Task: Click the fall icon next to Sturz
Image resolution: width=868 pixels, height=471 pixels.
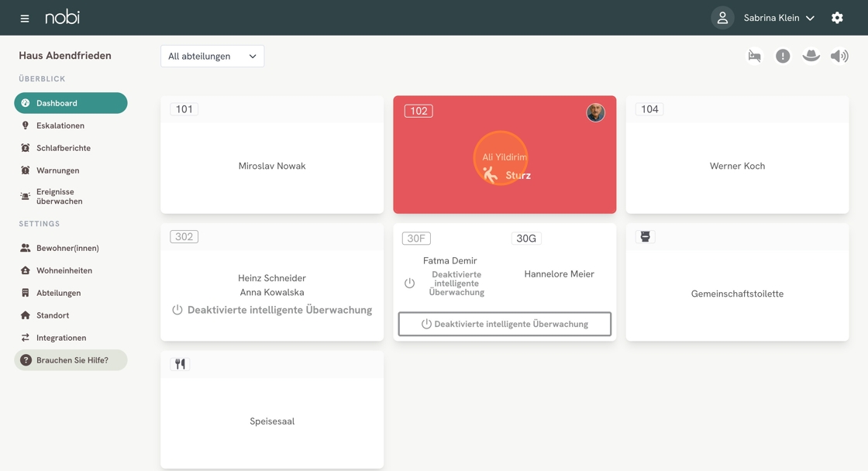Action: click(490, 175)
